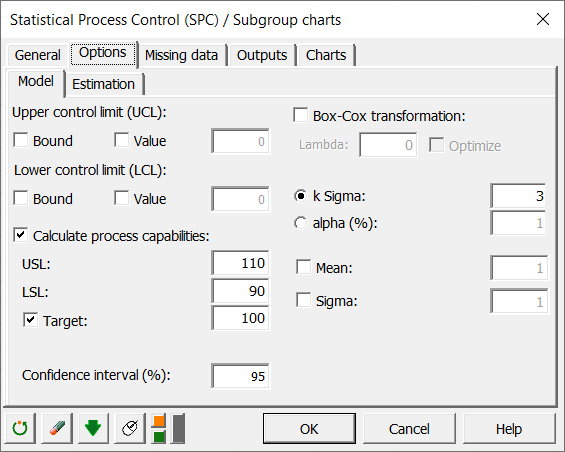Click the OK button

point(309,429)
